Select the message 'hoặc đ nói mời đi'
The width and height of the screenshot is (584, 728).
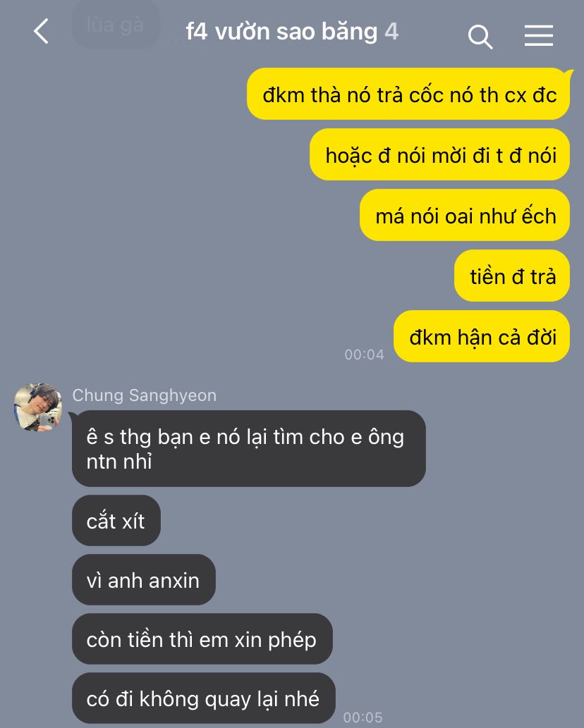click(x=440, y=154)
